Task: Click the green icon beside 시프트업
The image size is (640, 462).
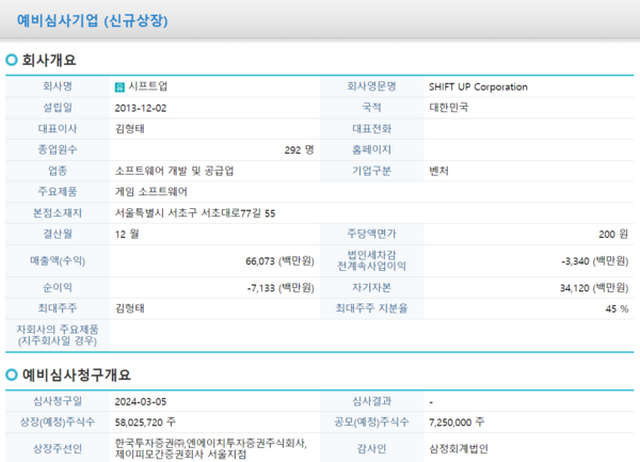Action: 120,87
